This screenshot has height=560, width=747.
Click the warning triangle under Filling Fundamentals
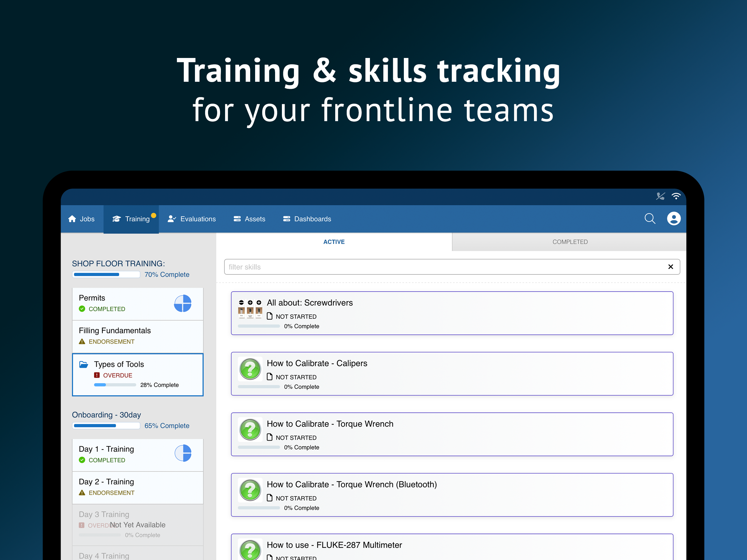coord(82,341)
